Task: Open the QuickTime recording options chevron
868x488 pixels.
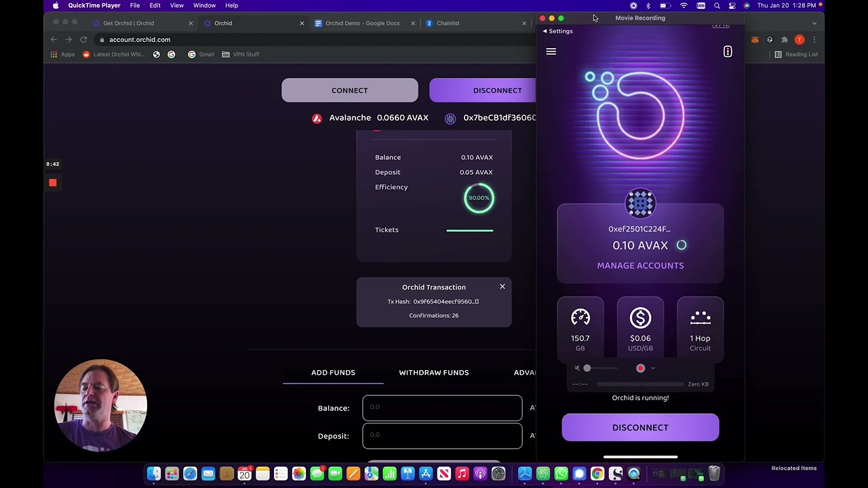Action: [x=652, y=368]
